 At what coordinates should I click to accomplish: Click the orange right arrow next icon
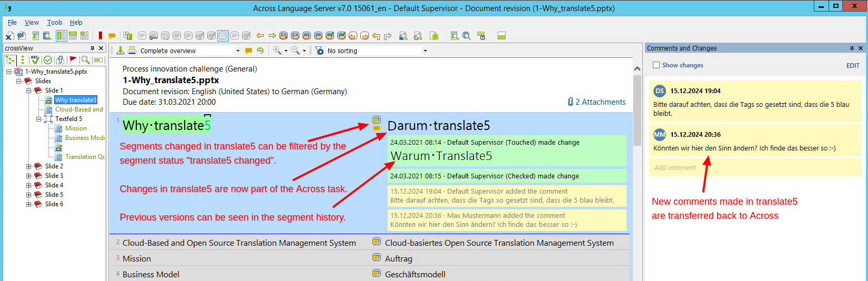[x=272, y=36]
